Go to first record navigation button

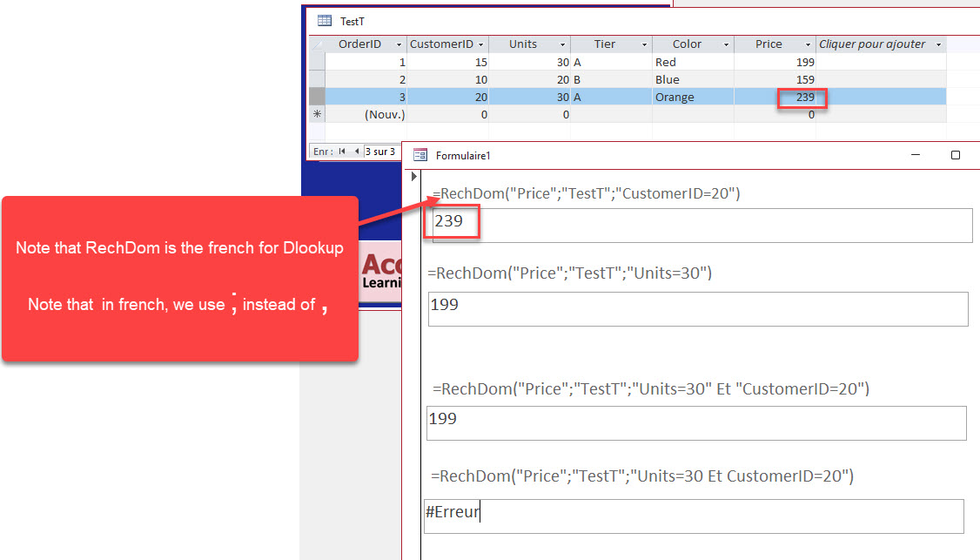[x=342, y=152]
